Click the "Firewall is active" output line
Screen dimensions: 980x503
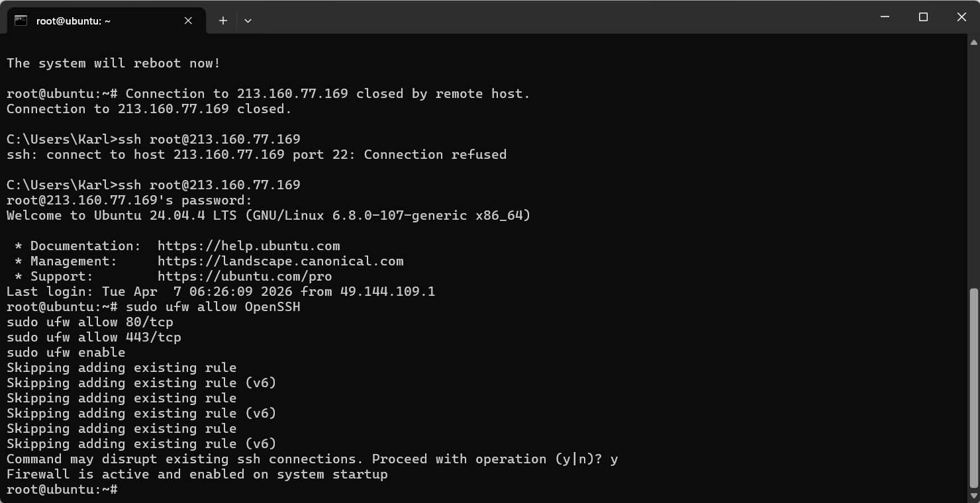tap(197, 475)
